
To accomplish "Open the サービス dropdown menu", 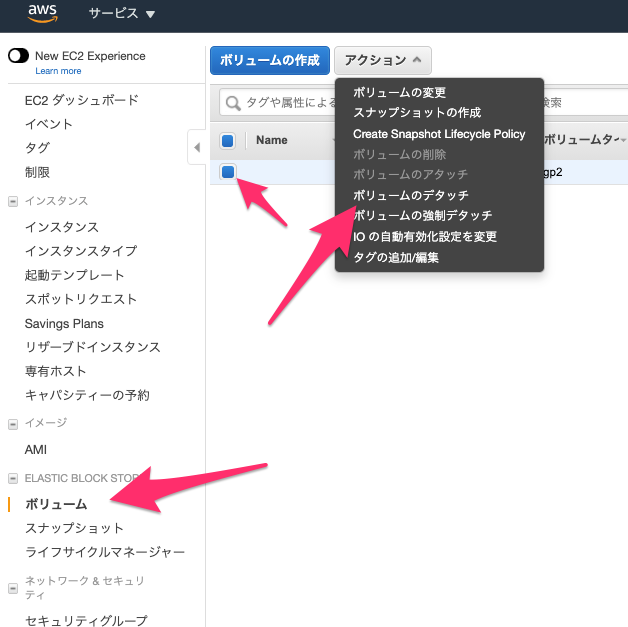I will tap(121, 14).
